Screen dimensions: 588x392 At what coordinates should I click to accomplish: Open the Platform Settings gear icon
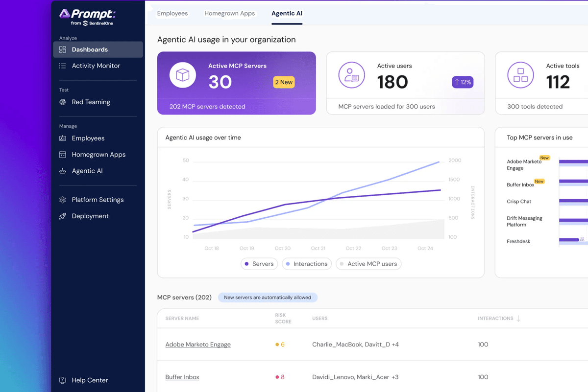click(62, 200)
